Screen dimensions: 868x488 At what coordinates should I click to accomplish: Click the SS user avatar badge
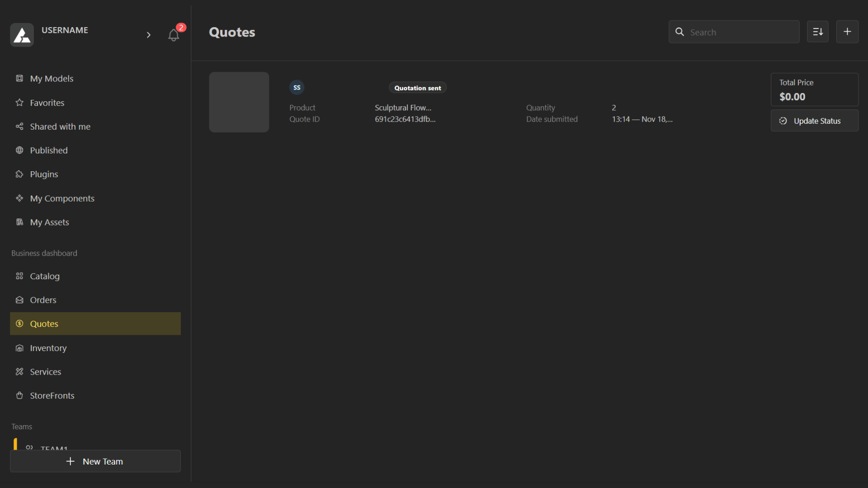(297, 88)
